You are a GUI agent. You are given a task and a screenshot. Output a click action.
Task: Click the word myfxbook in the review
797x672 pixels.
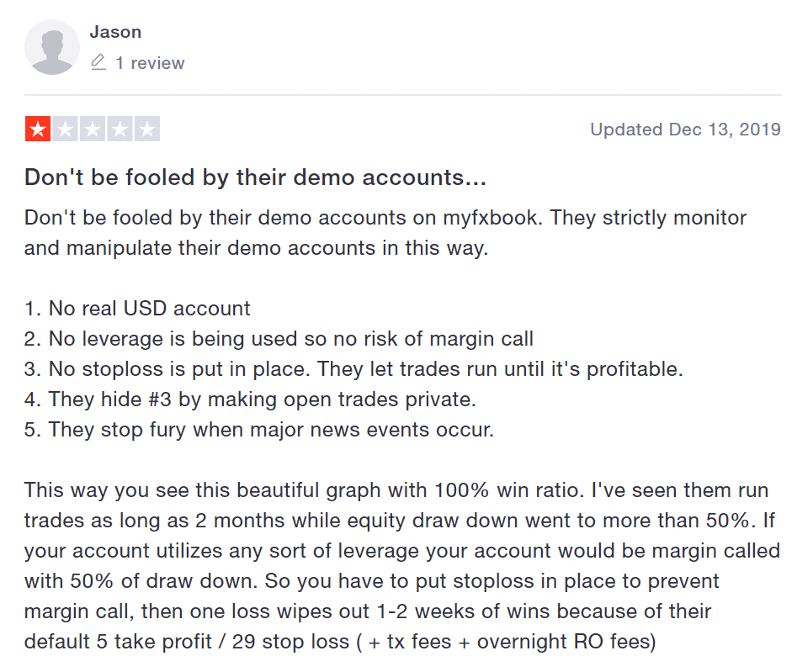pyautogui.click(x=490, y=217)
